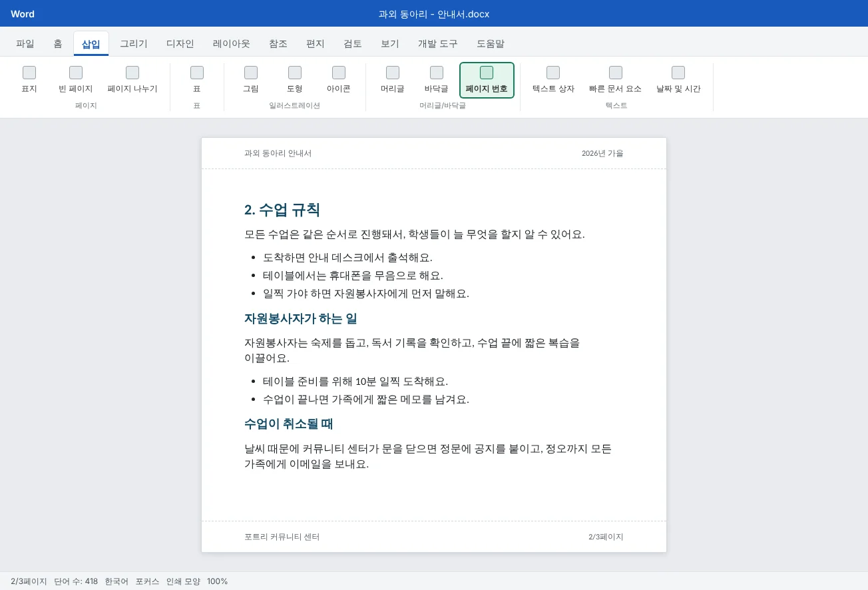Click the 2/3페이지 status bar indicator
This screenshot has width=868, height=590.
29,581
